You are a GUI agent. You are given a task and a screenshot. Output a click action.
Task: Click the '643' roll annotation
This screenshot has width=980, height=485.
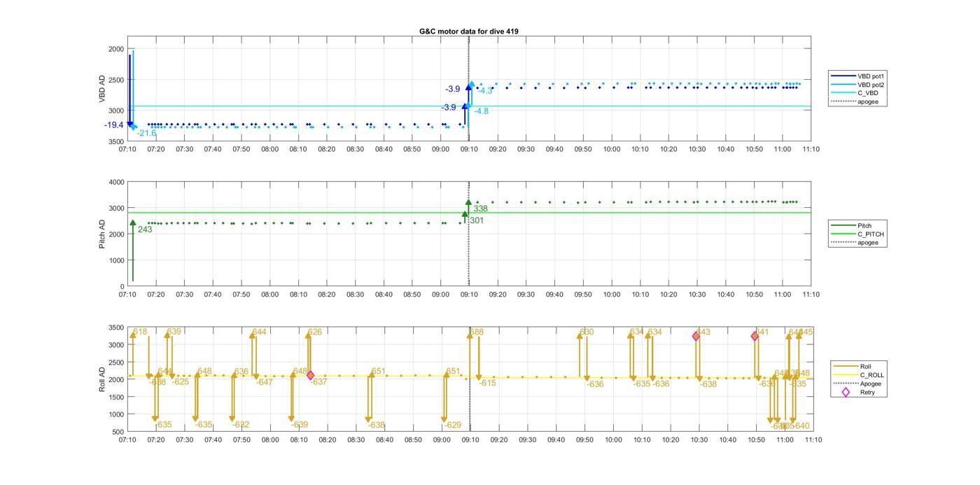coord(703,332)
